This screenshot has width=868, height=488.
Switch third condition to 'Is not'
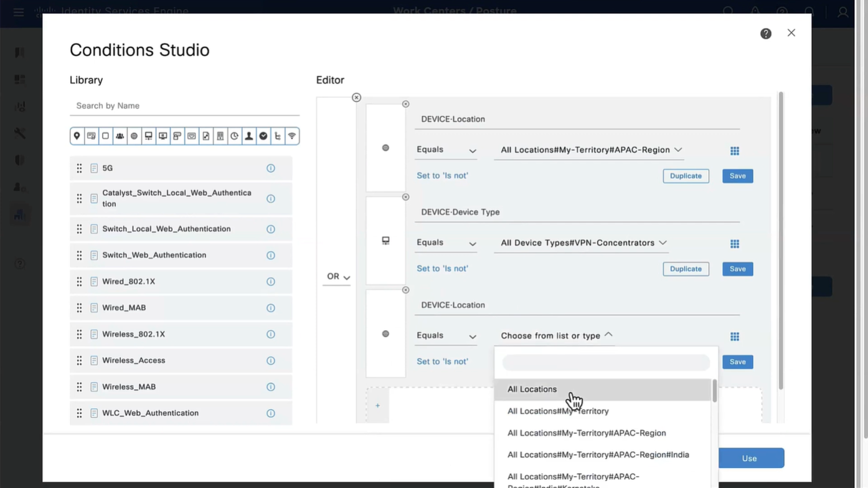tap(442, 361)
